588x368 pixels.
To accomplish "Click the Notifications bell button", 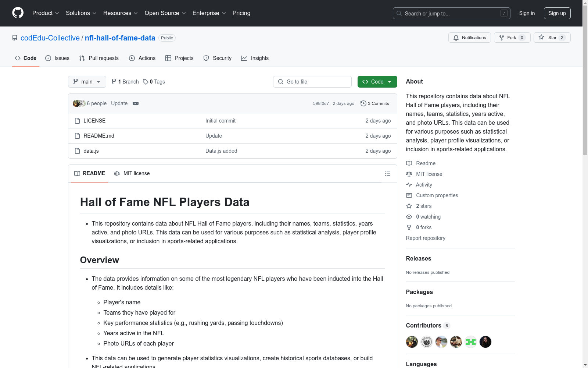I will pyautogui.click(x=469, y=38).
